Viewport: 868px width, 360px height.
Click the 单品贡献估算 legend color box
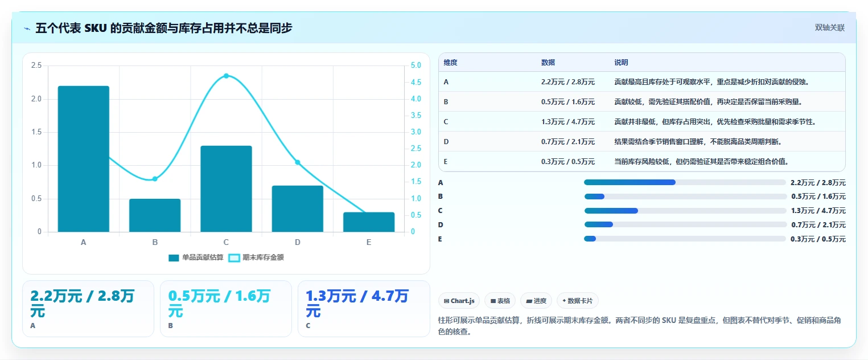tap(174, 258)
